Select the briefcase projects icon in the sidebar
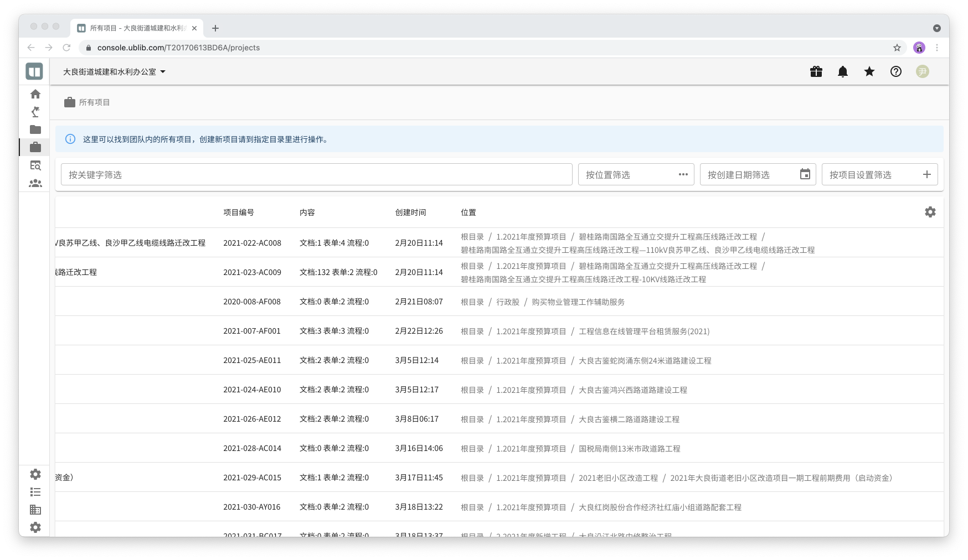Image resolution: width=968 pixels, height=560 pixels. (x=35, y=147)
